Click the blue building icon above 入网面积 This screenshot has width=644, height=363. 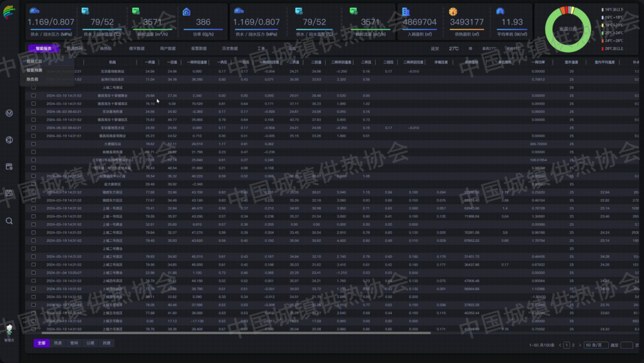[x=406, y=11]
